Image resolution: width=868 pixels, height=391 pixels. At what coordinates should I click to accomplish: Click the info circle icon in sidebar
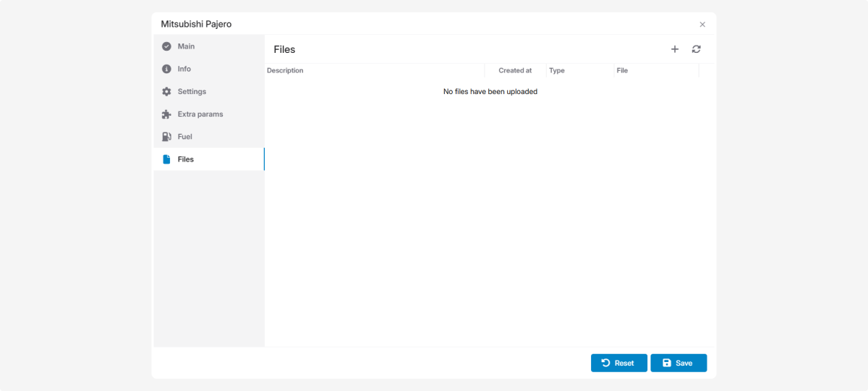coord(166,69)
